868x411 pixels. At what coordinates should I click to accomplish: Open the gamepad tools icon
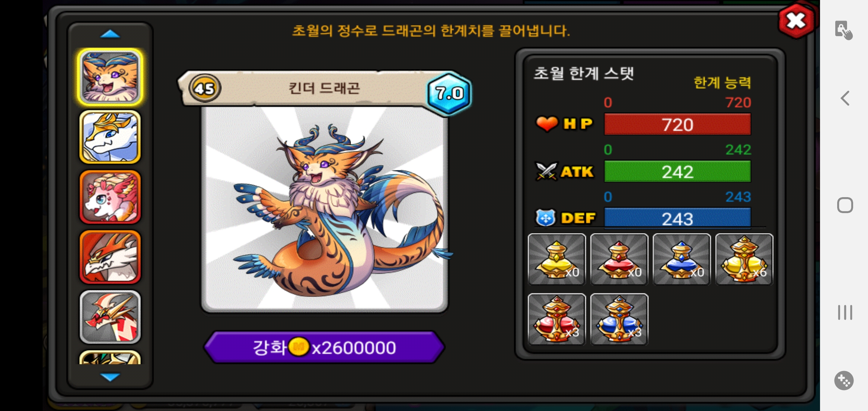[x=844, y=381]
